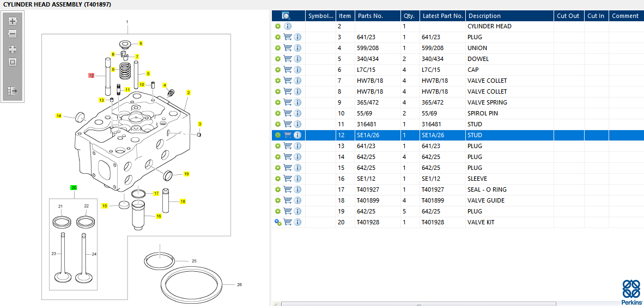Click label 25 on the diagram

click(x=195, y=261)
